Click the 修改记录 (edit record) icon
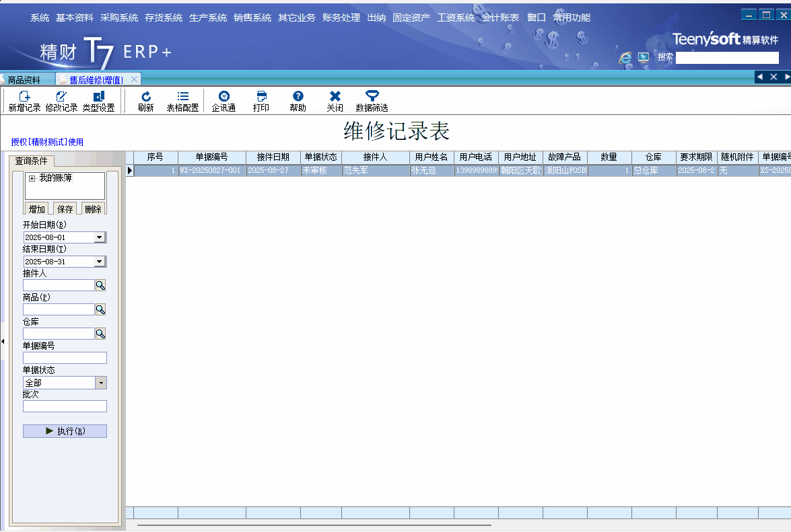The width and height of the screenshot is (791, 532). click(x=61, y=97)
